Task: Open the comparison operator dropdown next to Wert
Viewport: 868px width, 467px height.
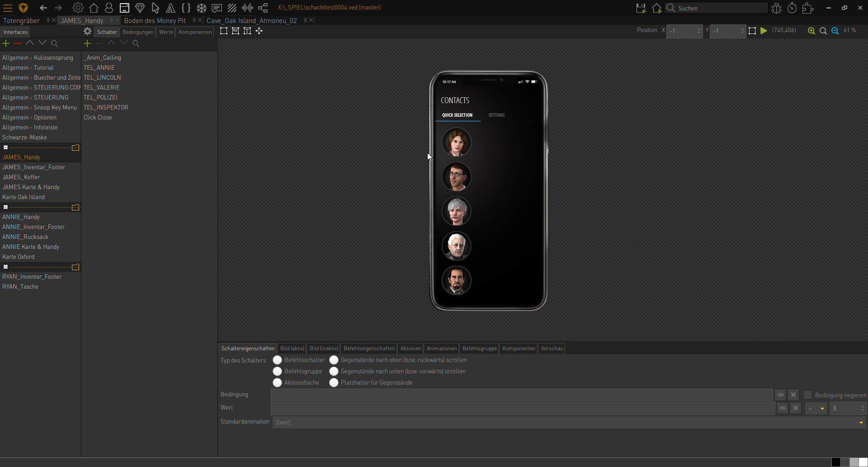Action: 816,409
